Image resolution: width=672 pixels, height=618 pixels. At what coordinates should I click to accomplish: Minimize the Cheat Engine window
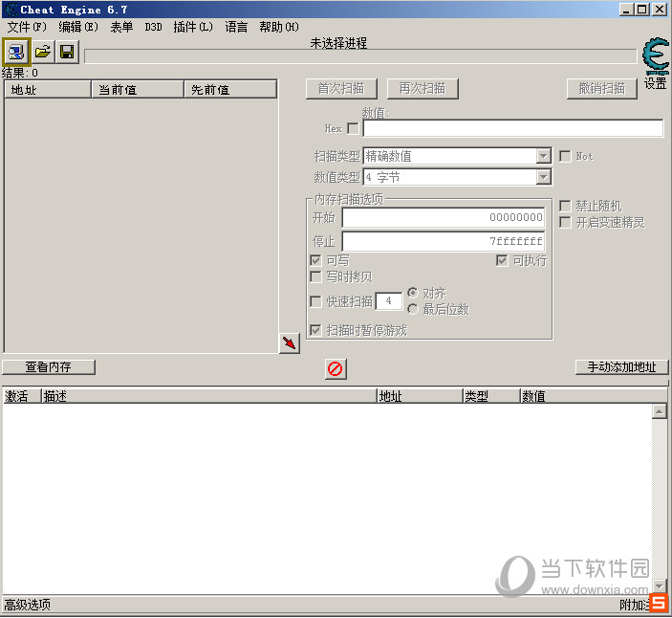click(x=626, y=10)
